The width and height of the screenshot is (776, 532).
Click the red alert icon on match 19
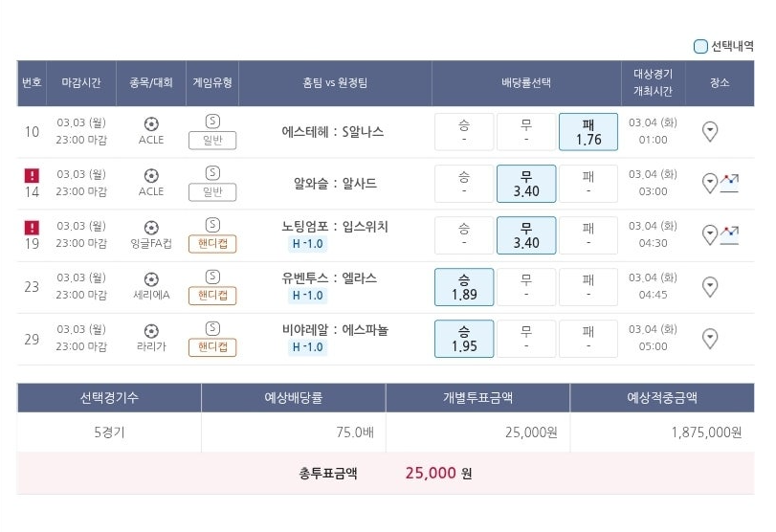point(32,227)
